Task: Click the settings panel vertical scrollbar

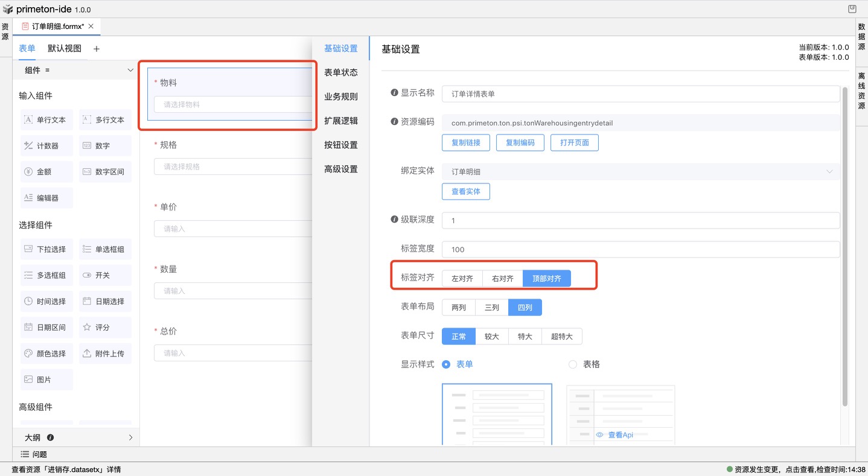Action: coord(845,241)
